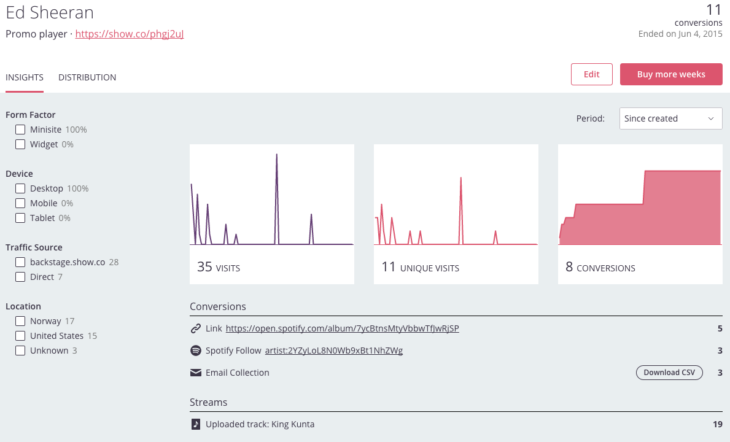The image size is (730, 442).
Task: Check the Desktop device filter
Action: tap(20, 188)
